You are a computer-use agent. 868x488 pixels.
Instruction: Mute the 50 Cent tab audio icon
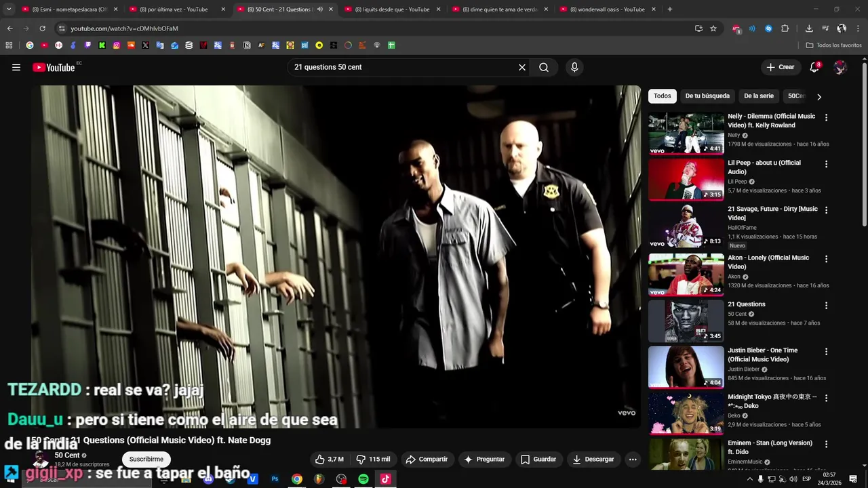[x=320, y=9]
